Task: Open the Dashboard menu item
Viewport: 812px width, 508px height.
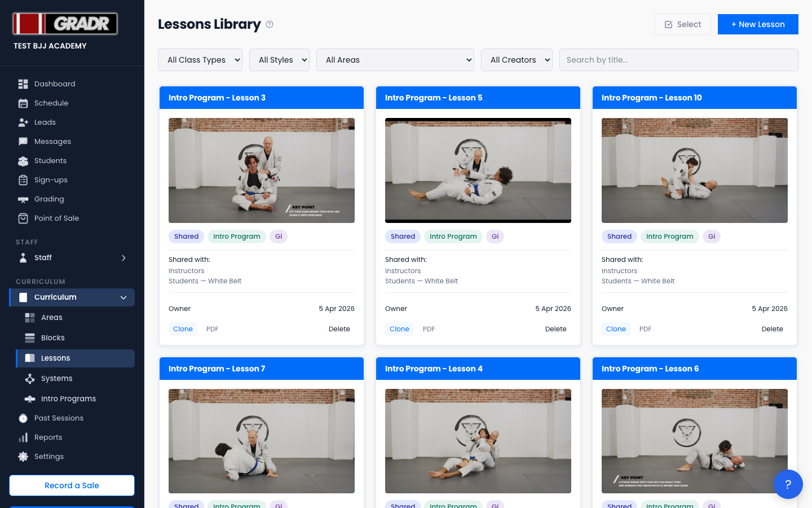Action: (72, 84)
